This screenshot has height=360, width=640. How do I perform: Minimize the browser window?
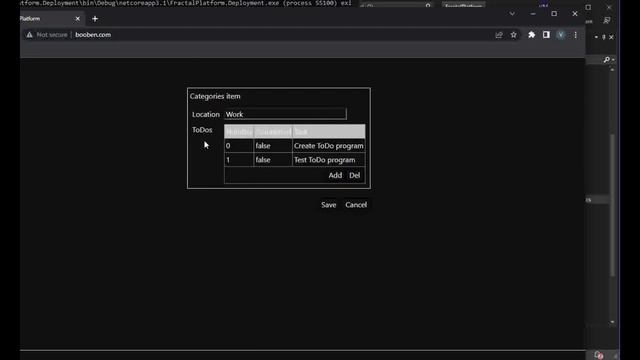point(533,13)
